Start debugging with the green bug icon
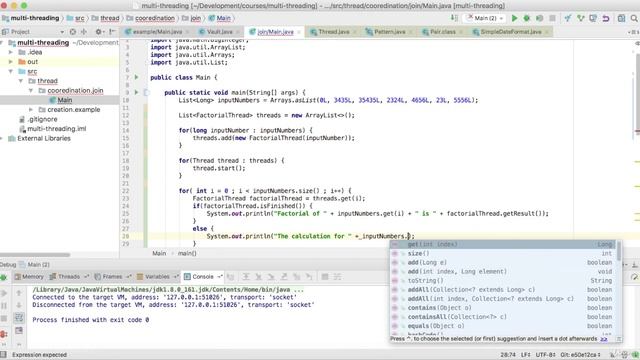The height and width of the screenshot is (360, 640). pos(527,18)
